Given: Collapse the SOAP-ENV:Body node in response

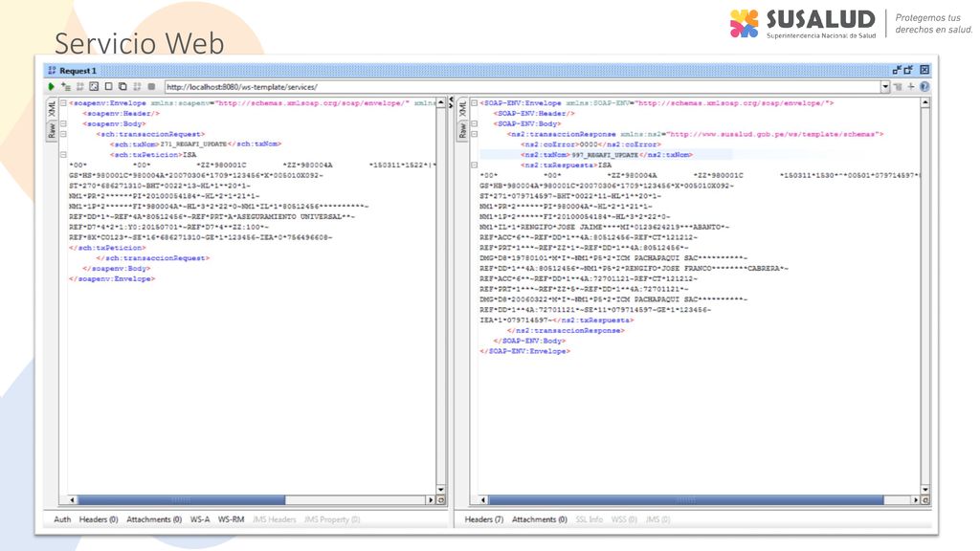Looking at the screenshot, I should (475, 123).
